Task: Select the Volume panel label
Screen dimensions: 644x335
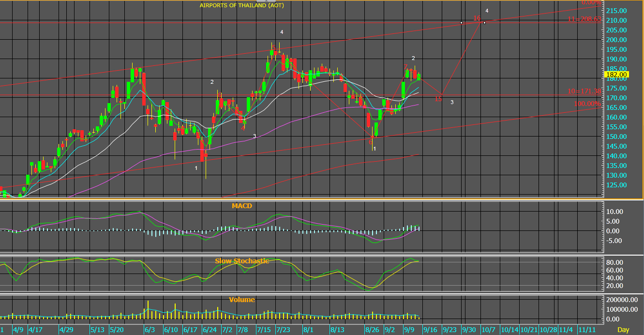Action: pos(242,300)
